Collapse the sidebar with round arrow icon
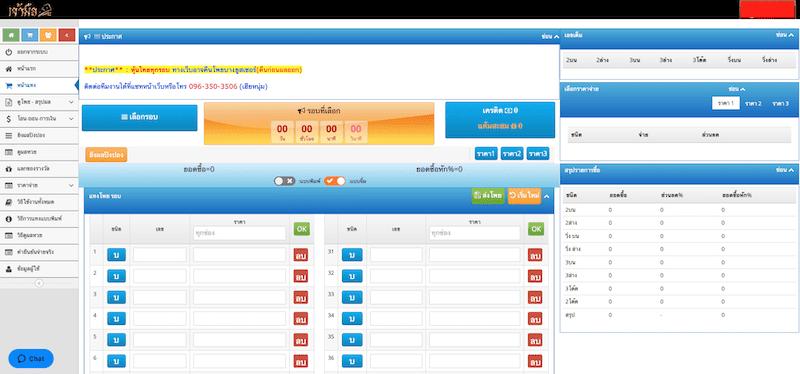This screenshot has height=374, width=800. tap(39, 283)
